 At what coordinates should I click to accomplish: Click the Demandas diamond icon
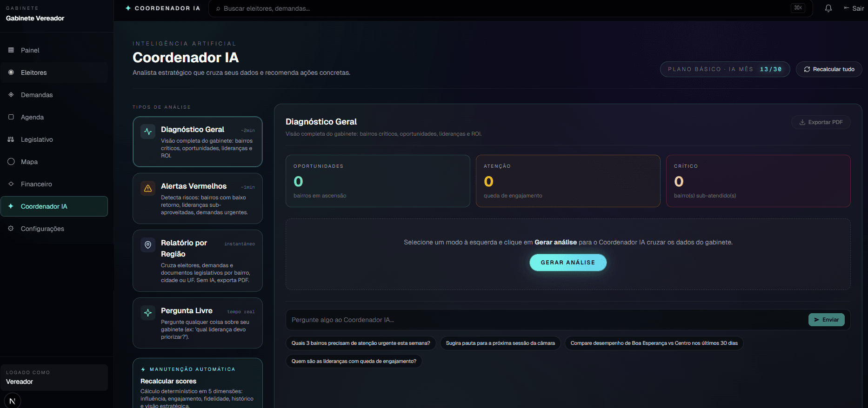click(x=11, y=94)
